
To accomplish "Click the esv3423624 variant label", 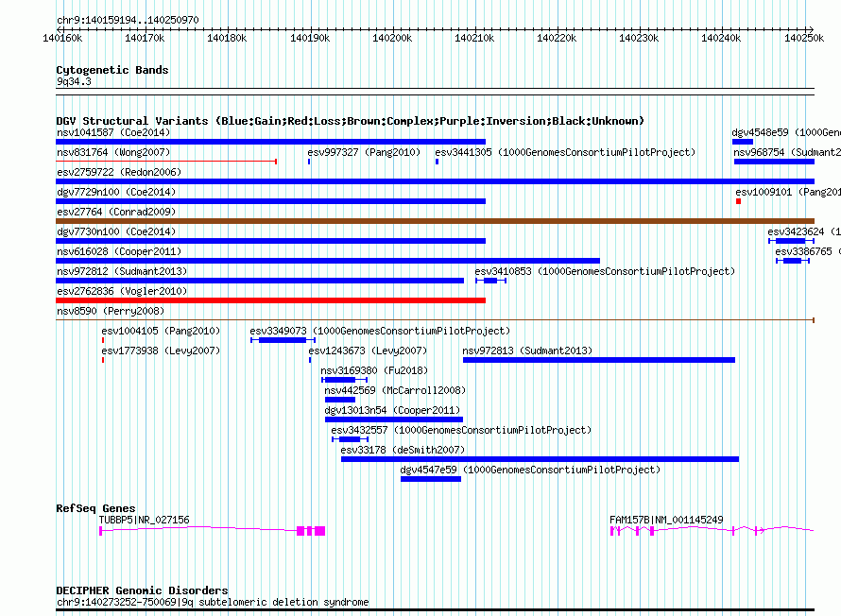I will pyautogui.click(x=803, y=231).
